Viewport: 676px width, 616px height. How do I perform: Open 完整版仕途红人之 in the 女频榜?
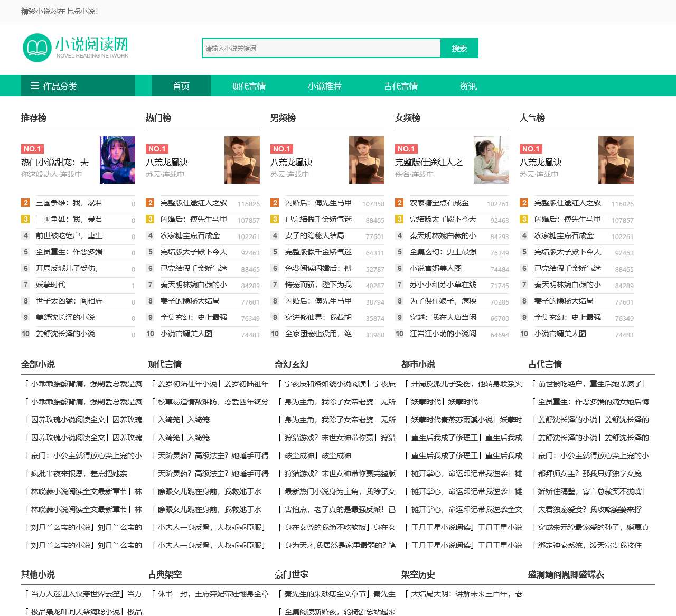pos(429,161)
